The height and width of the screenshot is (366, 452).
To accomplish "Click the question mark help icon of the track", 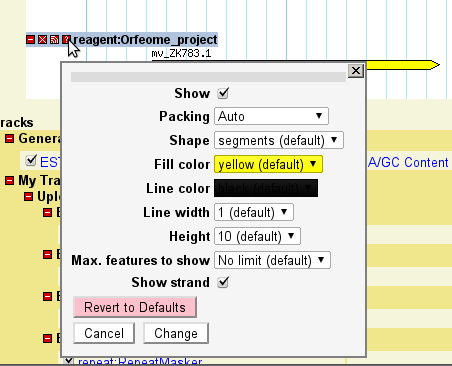I will pyautogui.click(x=66, y=40).
